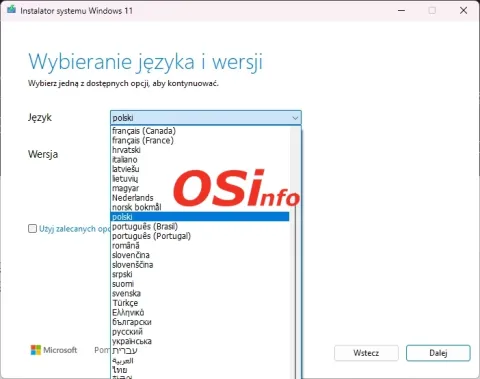Choose norsk bokmål language option

click(200, 207)
